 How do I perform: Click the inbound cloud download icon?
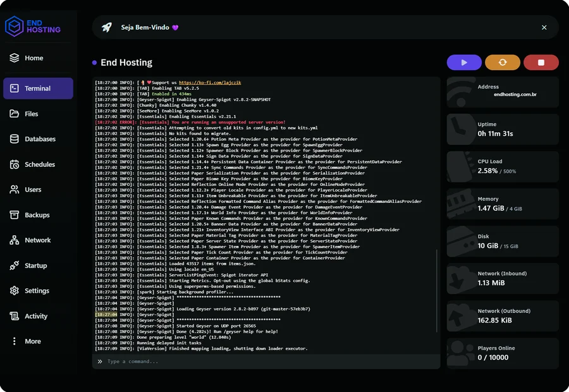(460, 279)
